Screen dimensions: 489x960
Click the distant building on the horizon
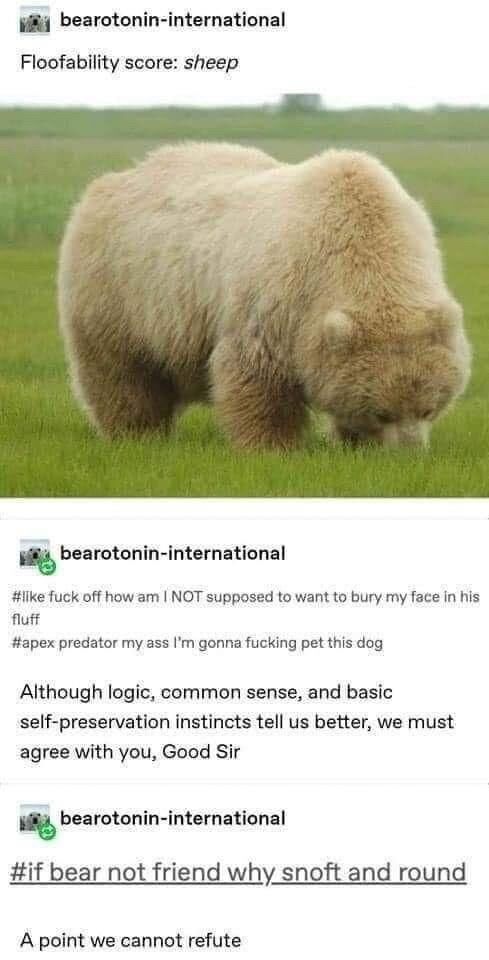click(x=300, y=102)
